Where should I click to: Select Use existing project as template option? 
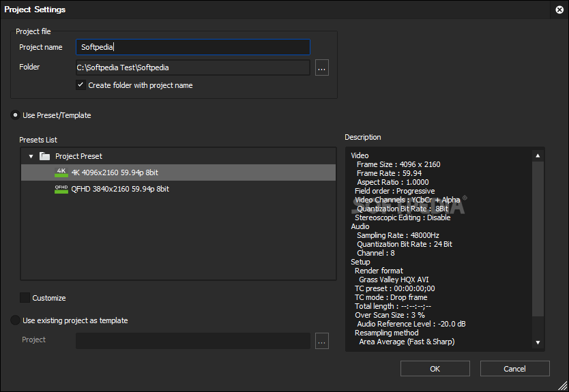(x=15, y=320)
